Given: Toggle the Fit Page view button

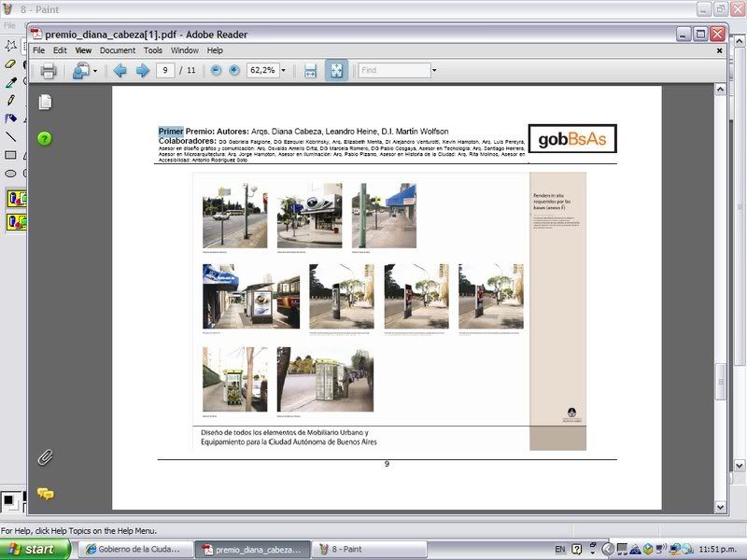Looking at the screenshot, I should point(336,70).
